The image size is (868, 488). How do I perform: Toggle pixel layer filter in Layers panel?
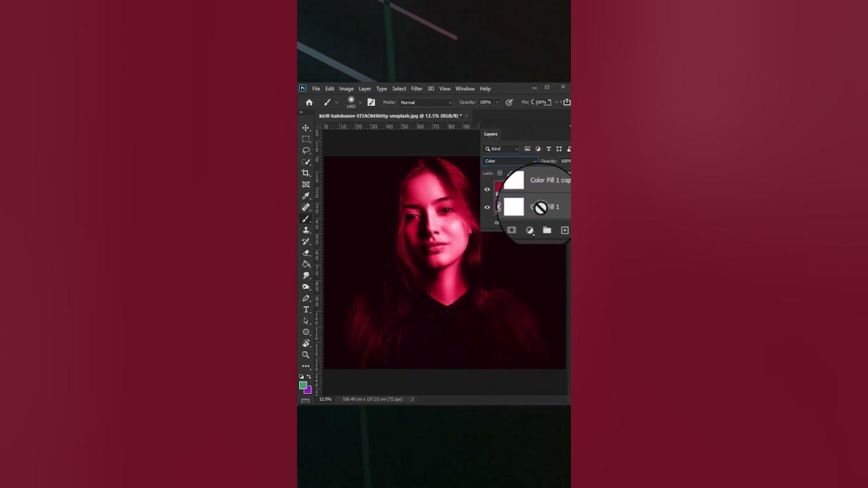coord(528,149)
